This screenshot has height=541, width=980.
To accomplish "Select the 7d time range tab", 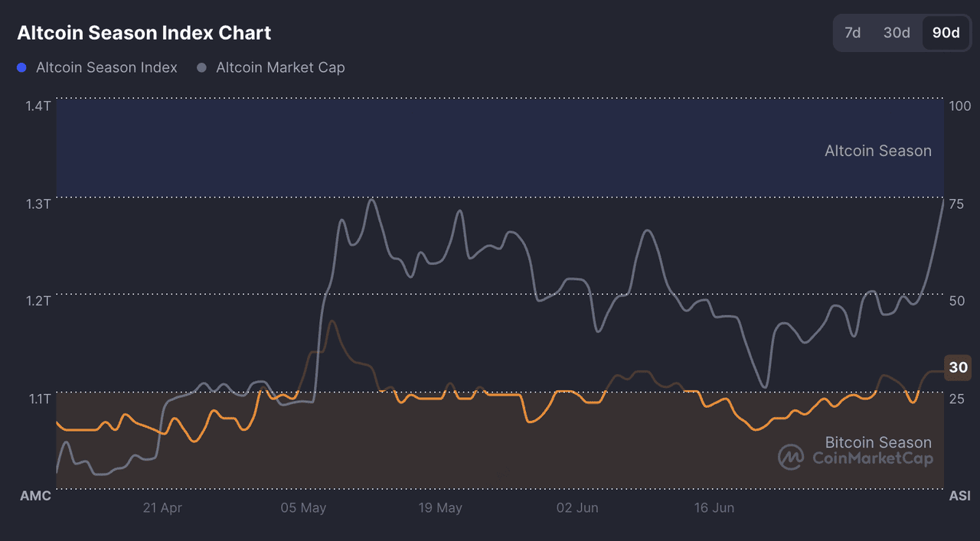I will (x=852, y=33).
